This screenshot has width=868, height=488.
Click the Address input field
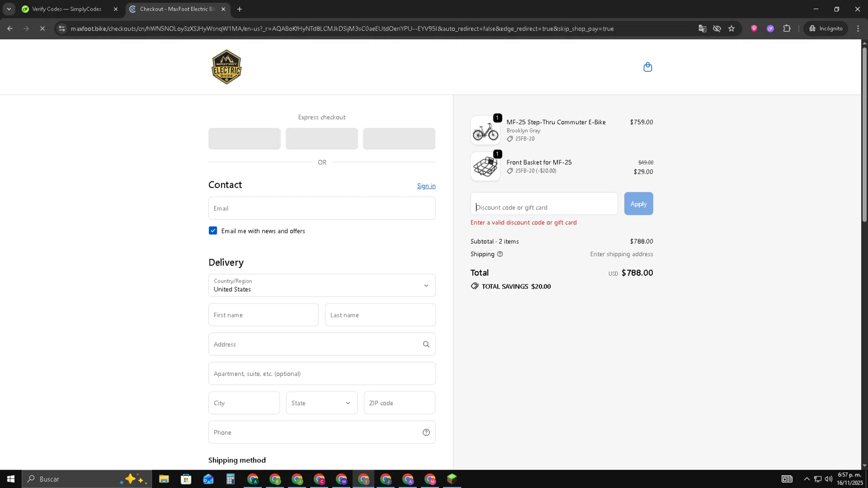pyautogui.click(x=322, y=344)
